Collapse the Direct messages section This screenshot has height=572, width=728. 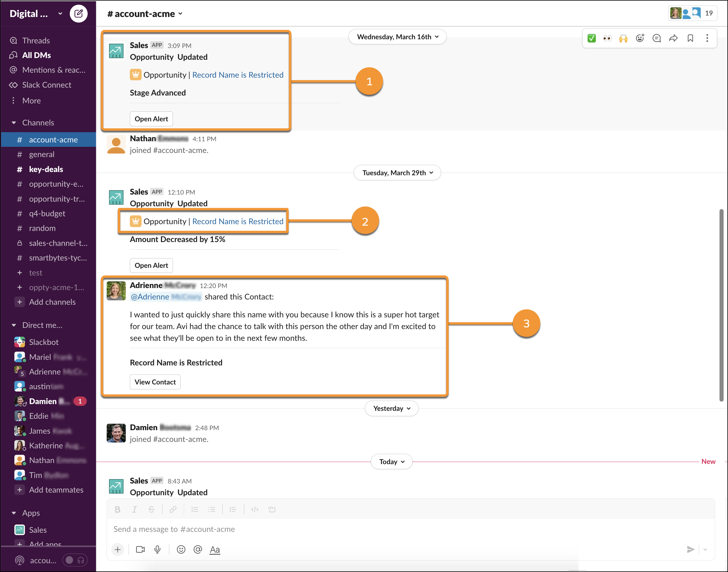[14, 325]
